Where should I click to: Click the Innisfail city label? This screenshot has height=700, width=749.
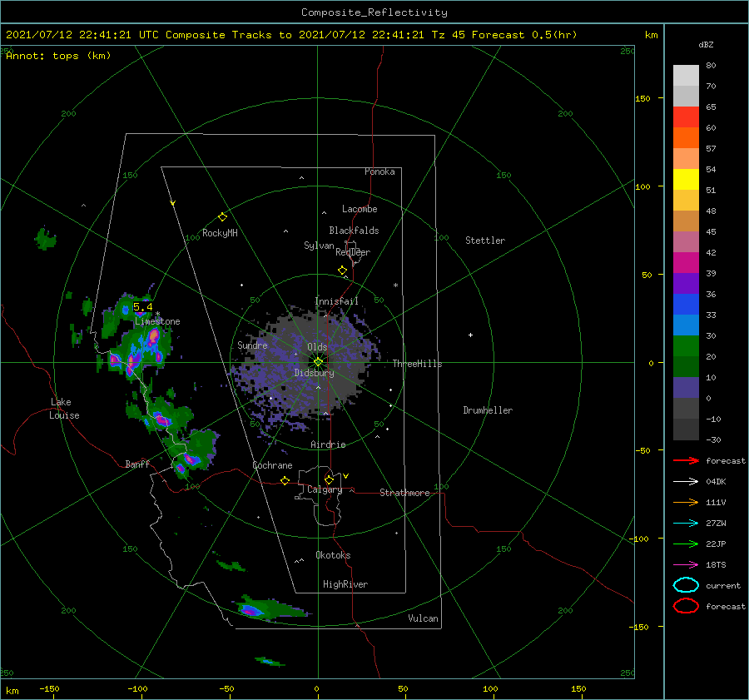(336, 301)
